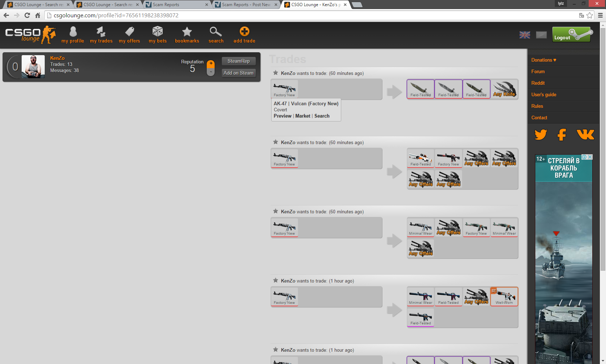Screen dimensions: 606x364
Task: Open the Reddit link in sidebar
Action: click(x=538, y=83)
